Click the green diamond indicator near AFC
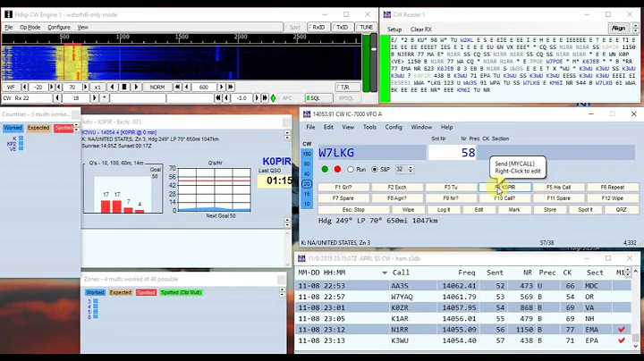The image size is (644, 361). [273, 98]
